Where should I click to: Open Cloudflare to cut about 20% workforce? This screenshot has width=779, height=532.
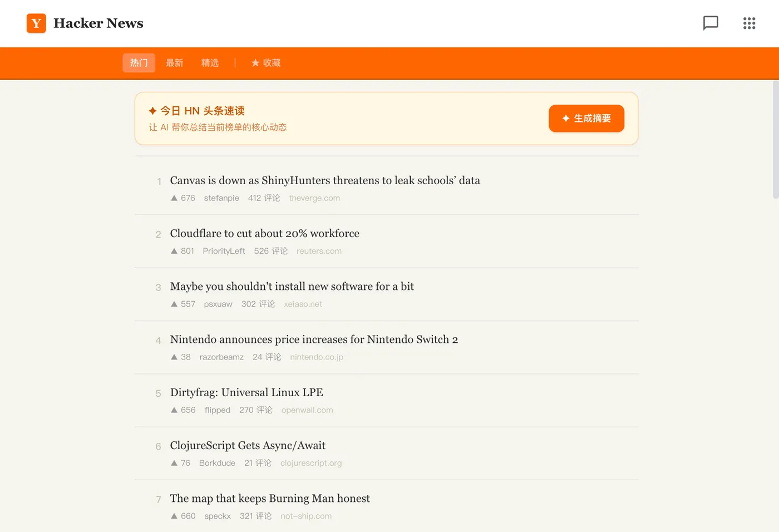pos(265,233)
